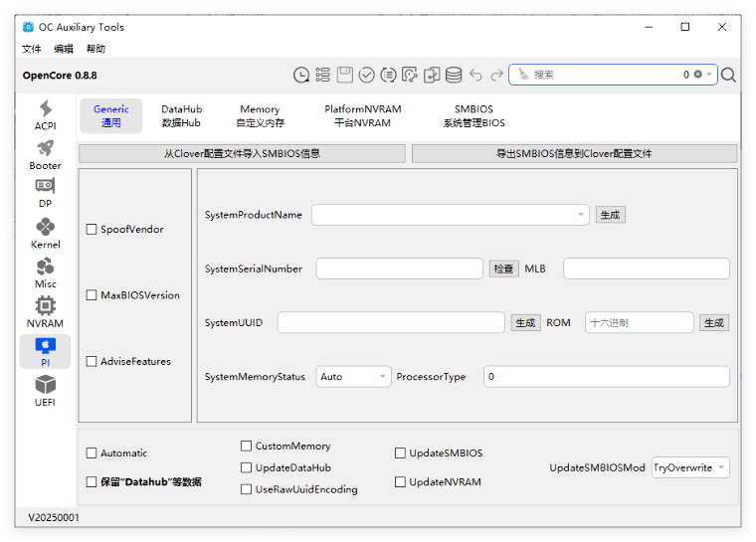Focus the ROM 十六进制 input field
This screenshot has width=756, height=542.
click(x=640, y=322)
